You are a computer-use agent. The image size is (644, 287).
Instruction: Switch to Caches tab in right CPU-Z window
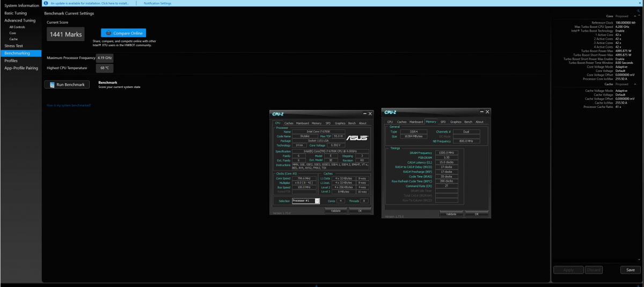tap(402, 122)
